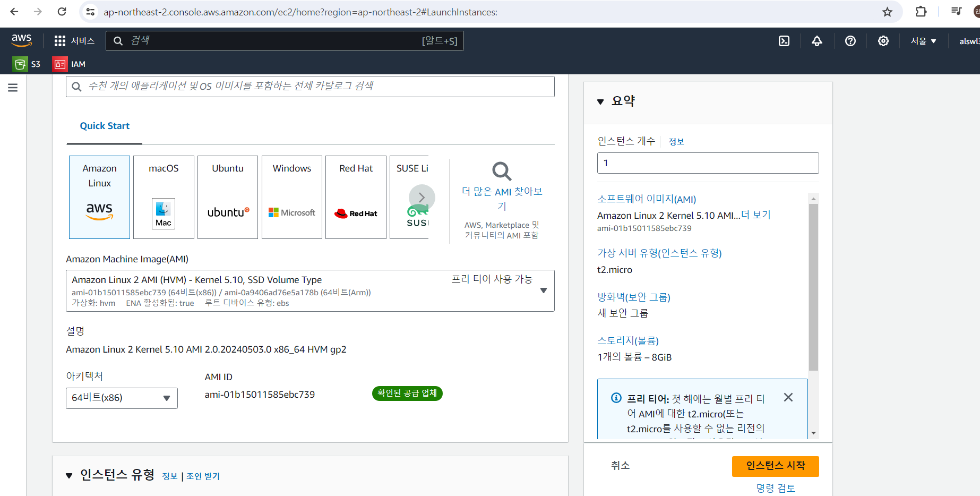The image size is (980, 496).
Task: Open IAM shortcut in favorites bar
Action: click(69, 64)
